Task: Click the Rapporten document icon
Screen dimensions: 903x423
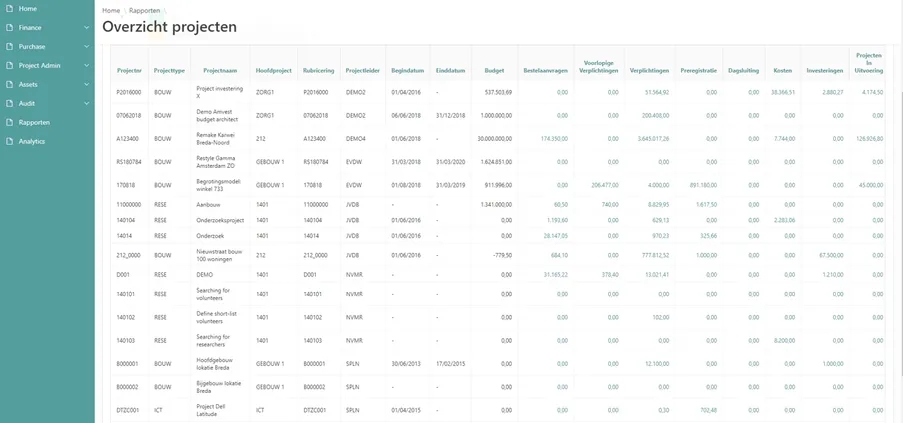Action: [x=9, y=123]
